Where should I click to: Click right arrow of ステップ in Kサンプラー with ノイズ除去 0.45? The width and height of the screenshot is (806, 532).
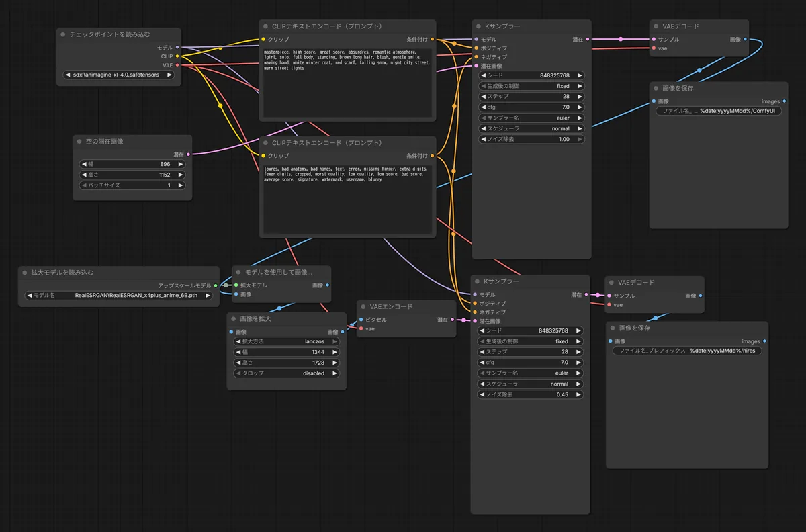tap(580, 352)
